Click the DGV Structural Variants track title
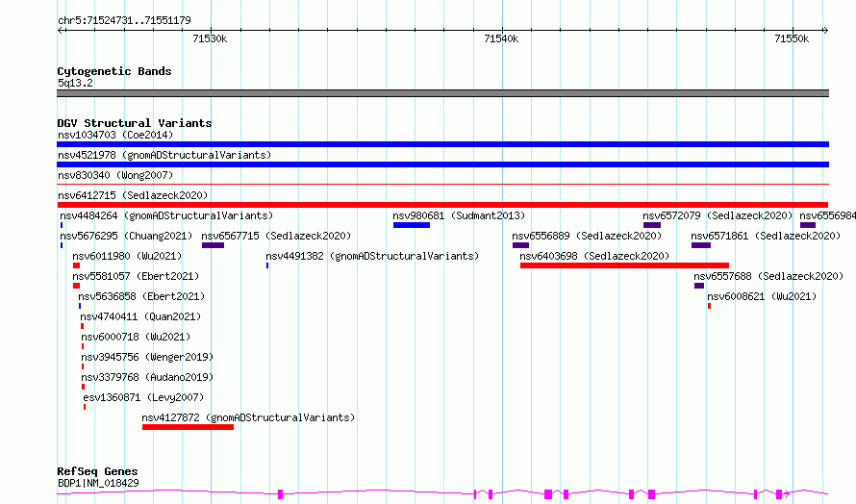 point(135,123)
